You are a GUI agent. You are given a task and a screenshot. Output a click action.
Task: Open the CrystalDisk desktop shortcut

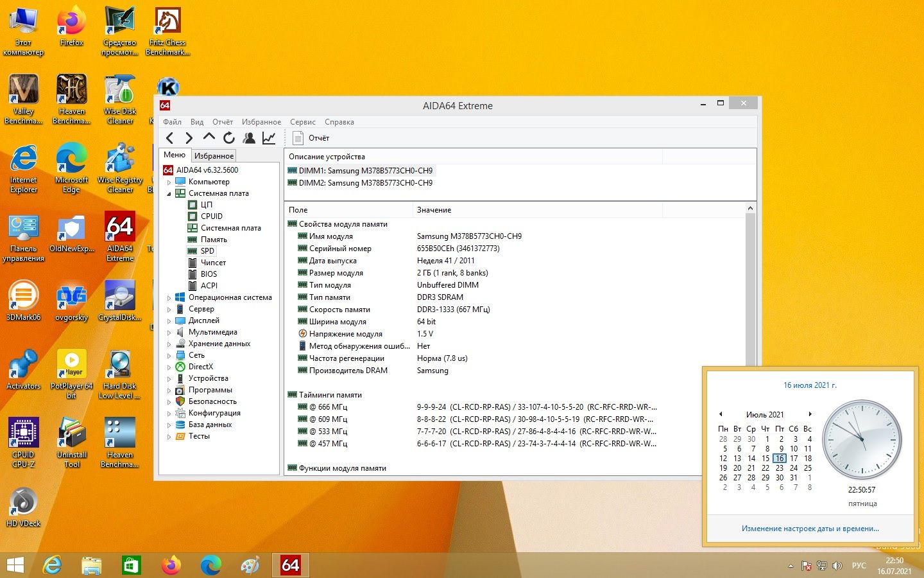(120, 301)
